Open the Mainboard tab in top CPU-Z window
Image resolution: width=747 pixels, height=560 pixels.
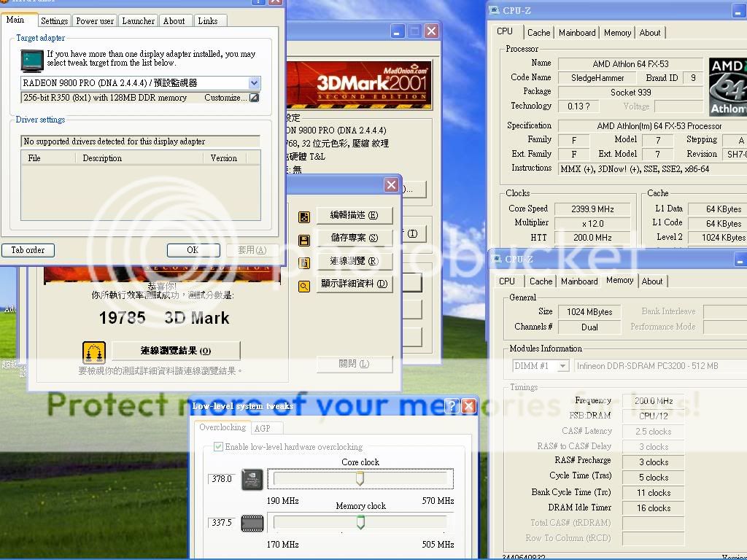click(576, 33)
